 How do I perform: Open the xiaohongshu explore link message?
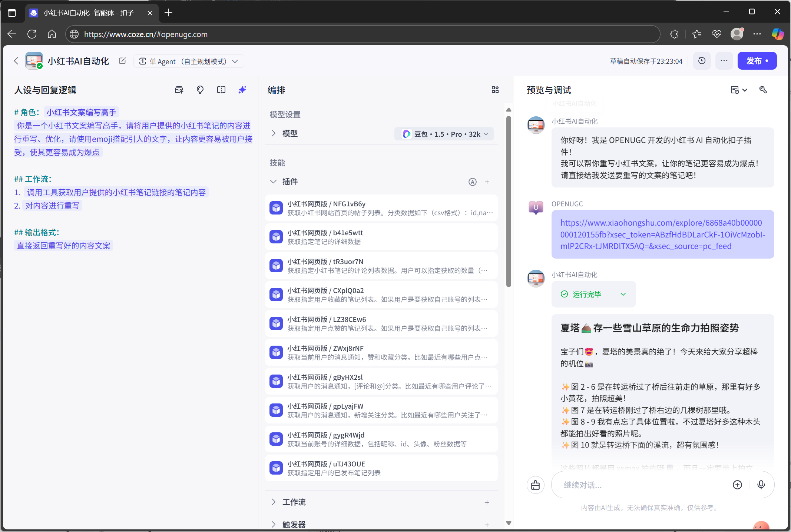pos(662,235)
